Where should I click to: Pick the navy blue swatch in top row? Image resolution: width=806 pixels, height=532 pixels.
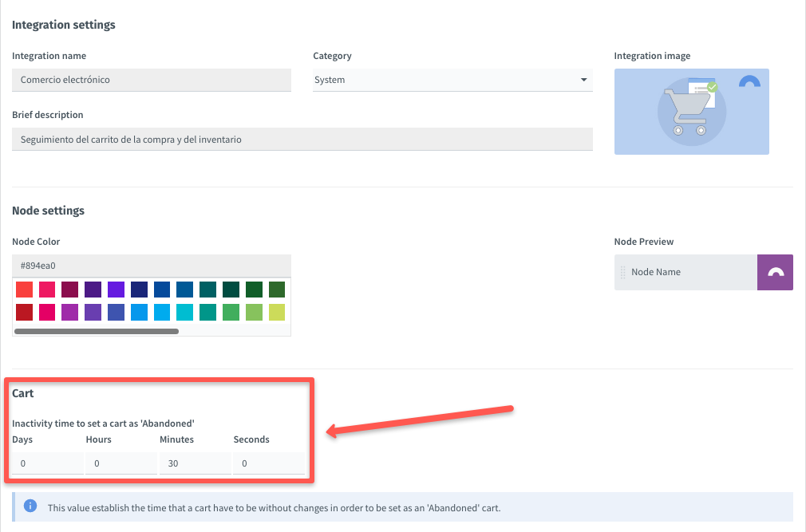(x=139, y=290)
